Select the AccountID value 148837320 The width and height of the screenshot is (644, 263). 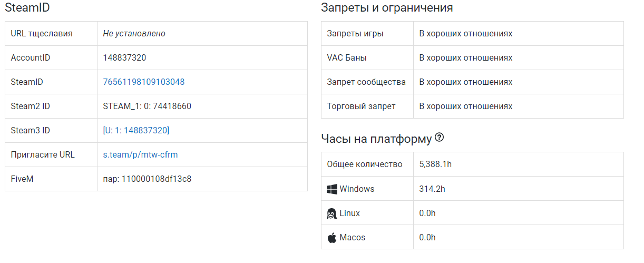[124, 58]
